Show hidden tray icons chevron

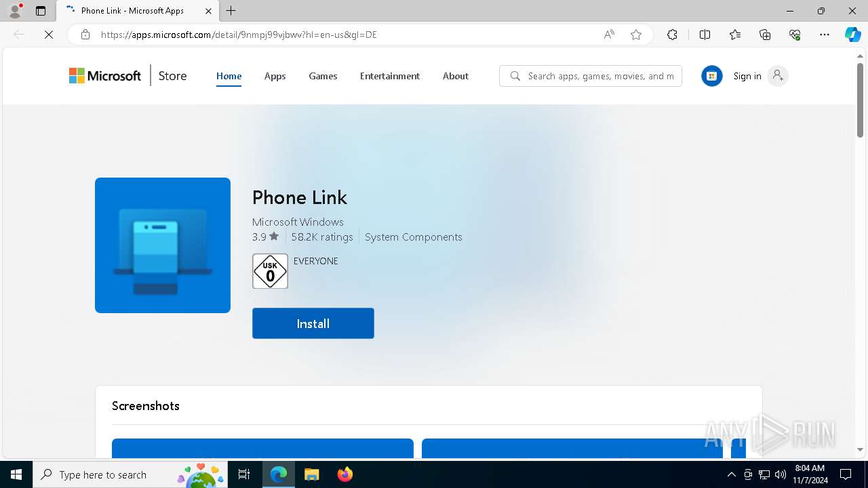(731, 474)
